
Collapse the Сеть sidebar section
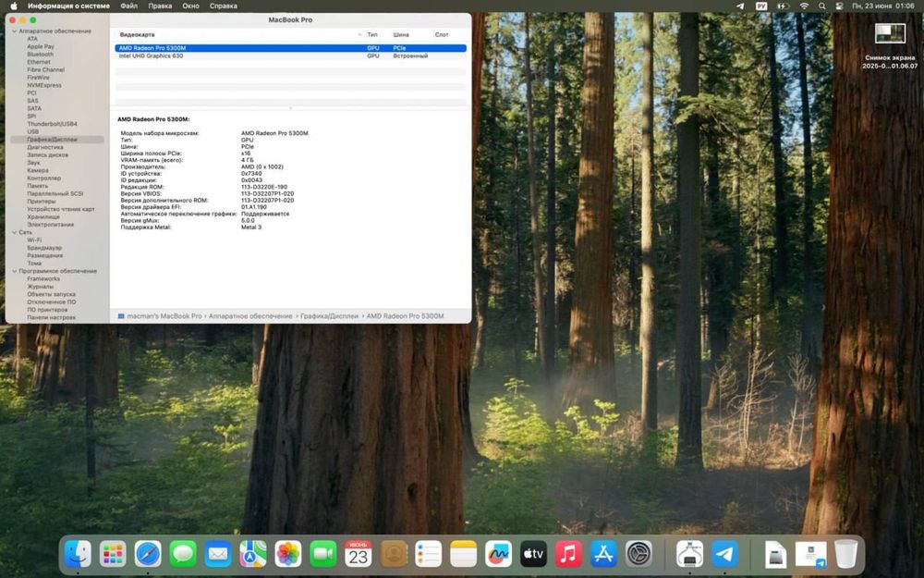click(13, 232)
